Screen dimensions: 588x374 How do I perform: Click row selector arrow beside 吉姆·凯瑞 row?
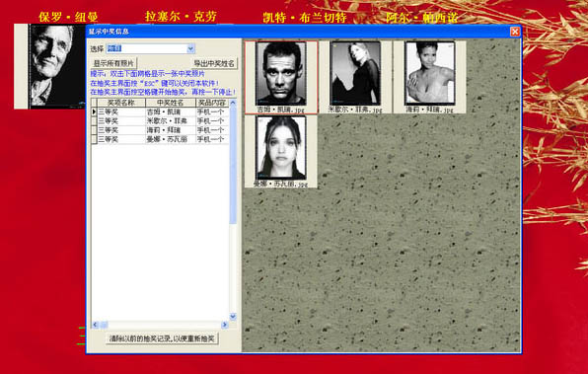pos(94,112)
